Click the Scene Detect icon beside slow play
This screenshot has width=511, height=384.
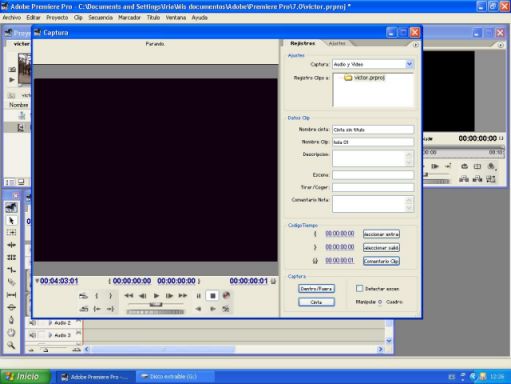[226, 309]
